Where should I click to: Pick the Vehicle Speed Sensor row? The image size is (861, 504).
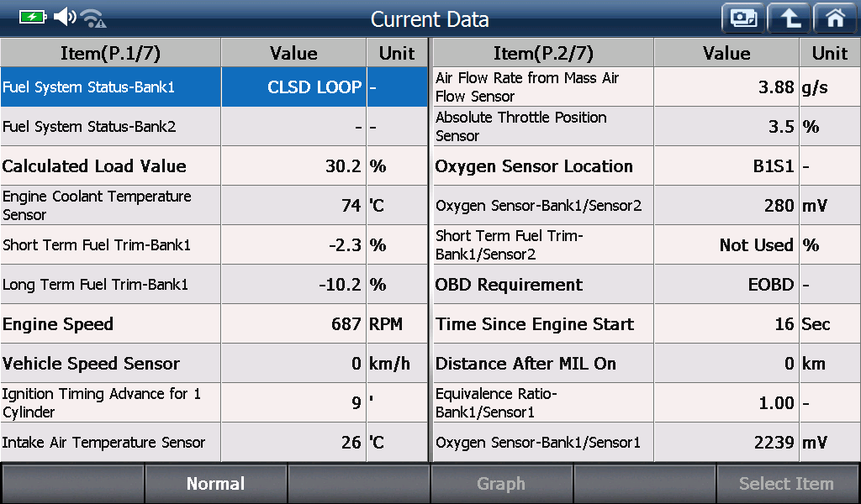[214, 364]
